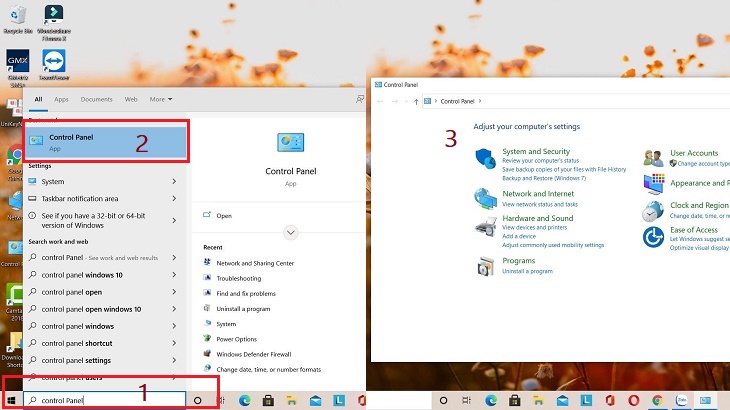Select Power Options recent item
The width and height of the screenshot is (730, 410).
pos(237,339)
